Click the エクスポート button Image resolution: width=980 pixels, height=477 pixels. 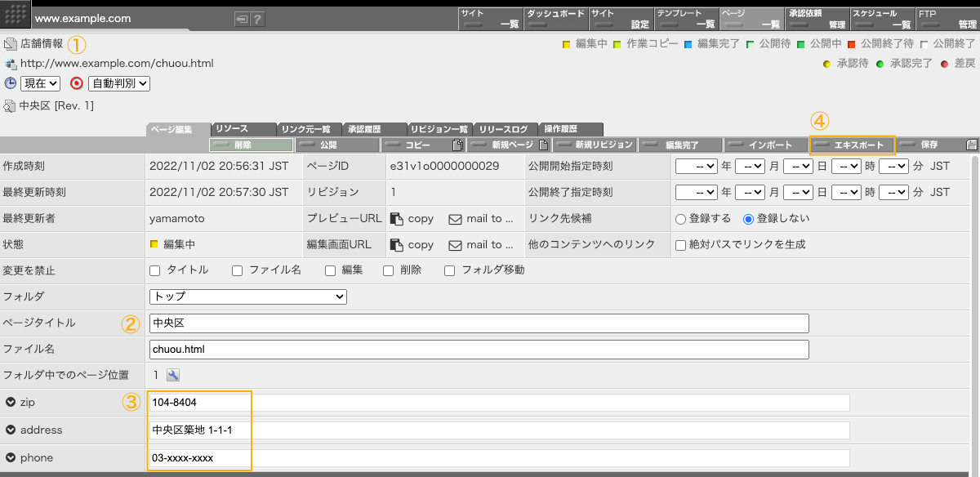pos(852,145)
